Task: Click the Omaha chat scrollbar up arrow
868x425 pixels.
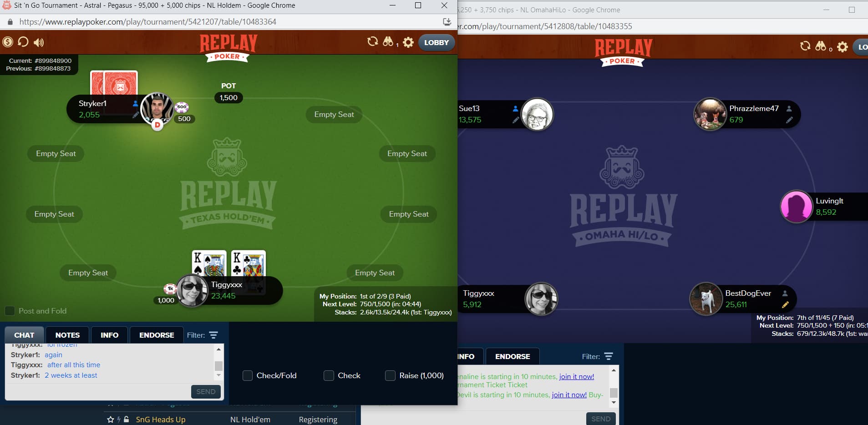Action: (x=614, y=370)
